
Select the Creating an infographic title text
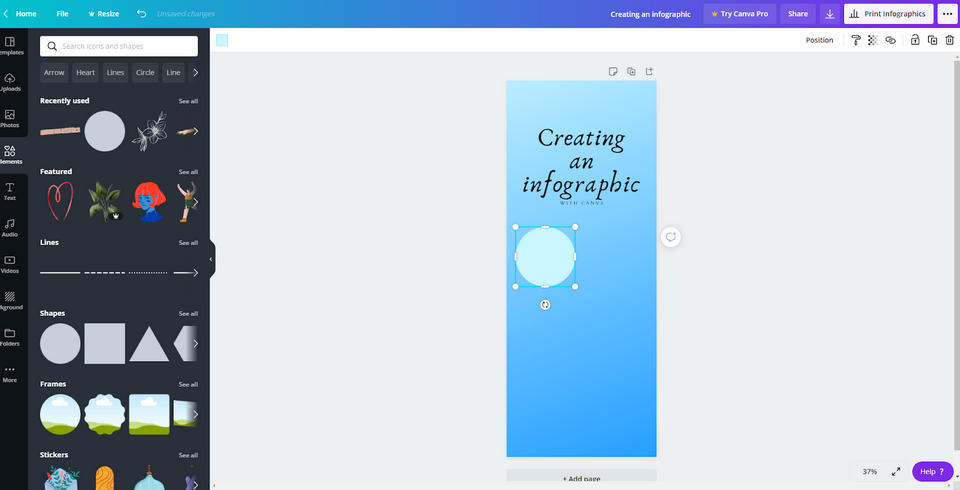(581, 160)
